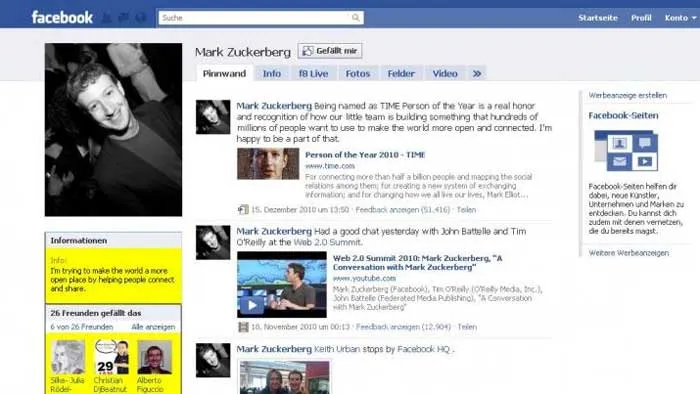The image size is (700, 394).
Task: Open Christian DjBeatnut friend thumbnail
Action: click(x=112, y=357)
